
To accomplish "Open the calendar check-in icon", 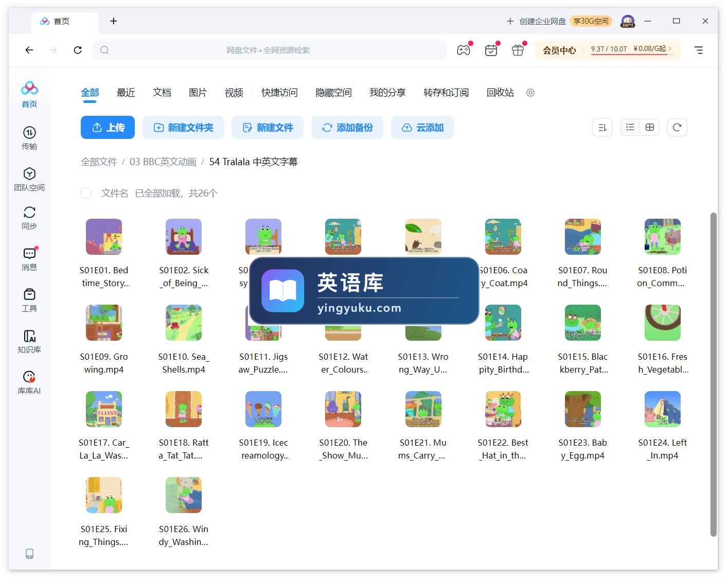I will (491, 50).
